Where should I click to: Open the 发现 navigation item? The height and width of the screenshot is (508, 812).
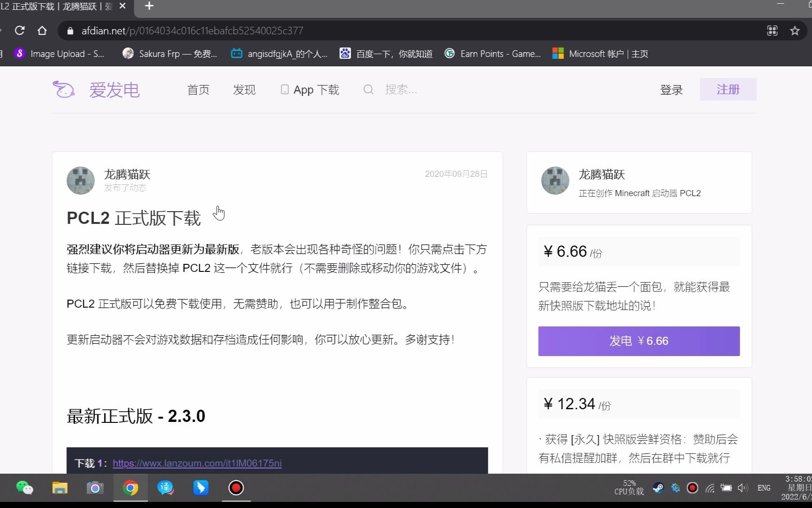tap(244, 89)
